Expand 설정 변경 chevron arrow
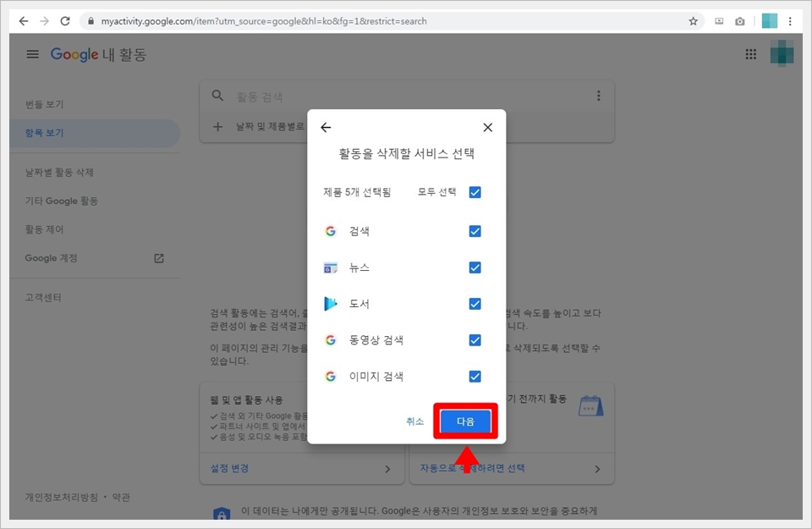Screen dimensions: 812x529 (x=387, y=469)
